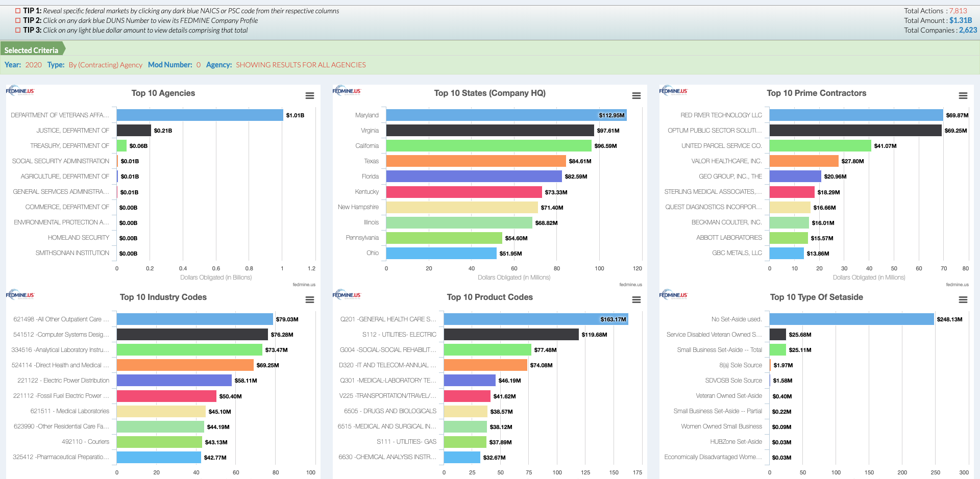980x479 pixels.
Task: Click the G004 Social Rehabilitation $77.48M bar
Action: click(487, 350)
